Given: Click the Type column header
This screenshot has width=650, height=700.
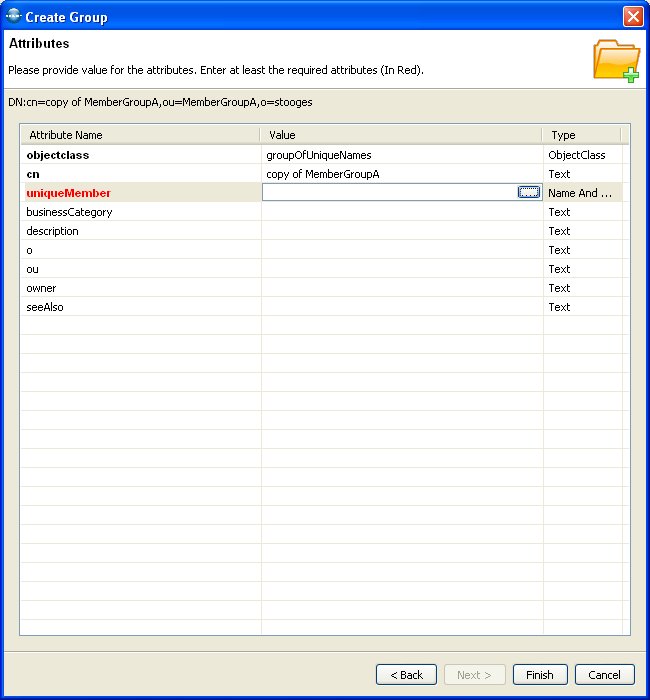Looking at the screenshot, I should pyautogui.click(x=580, y=135).
